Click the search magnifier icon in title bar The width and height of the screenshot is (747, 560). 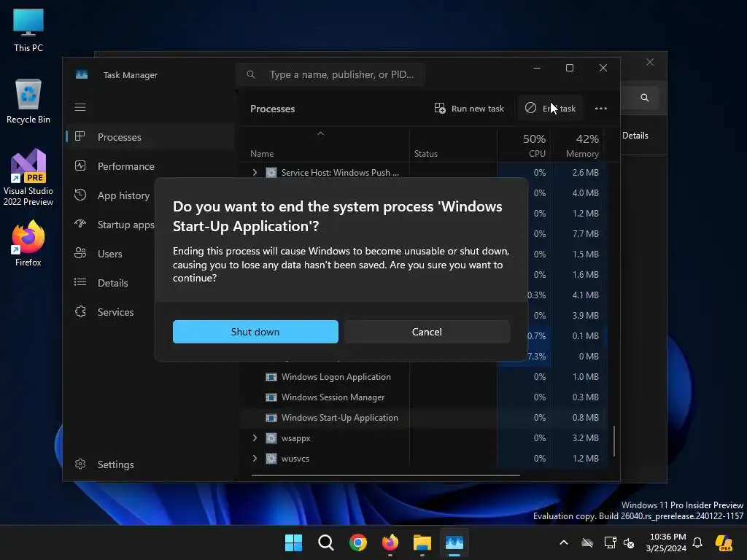251,75
